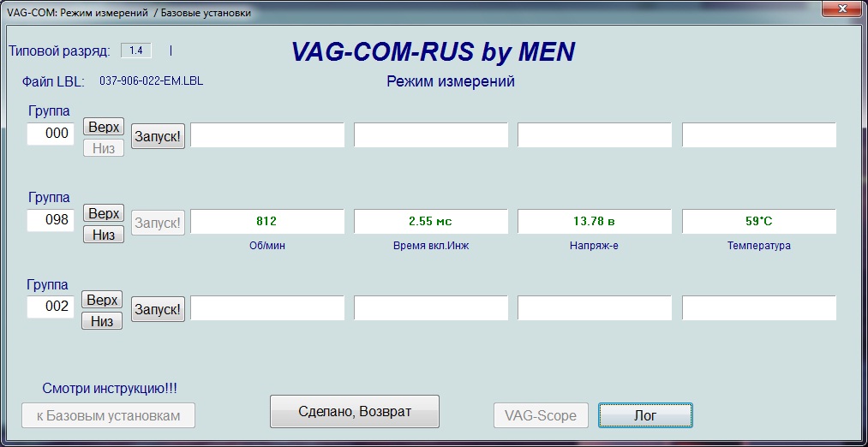Click the Температура label
Viewport: 868px width, 447px height.
[759, 246]
